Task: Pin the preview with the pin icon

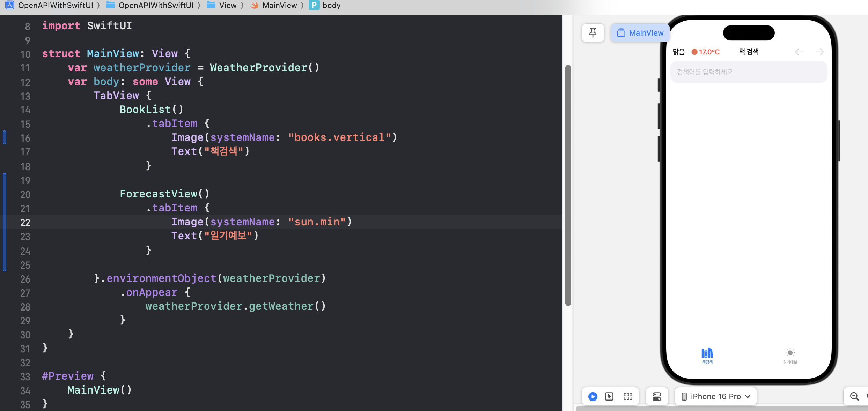Action: 593,33
